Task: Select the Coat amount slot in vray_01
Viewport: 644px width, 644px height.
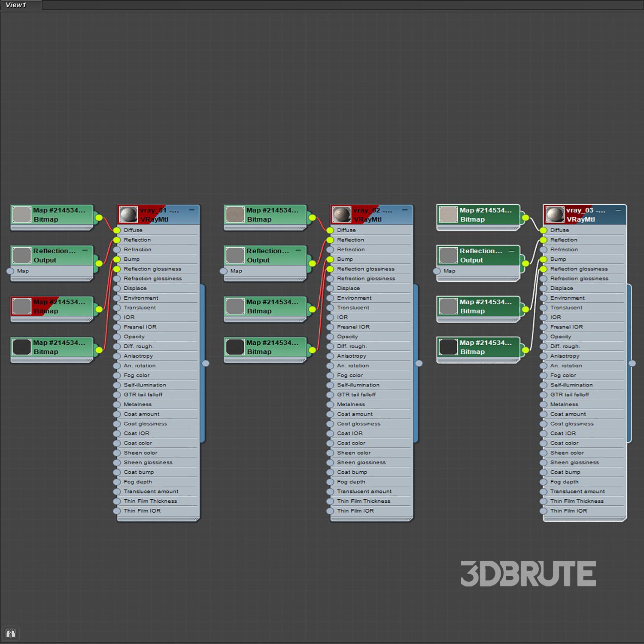Action: tap(141, 414)
